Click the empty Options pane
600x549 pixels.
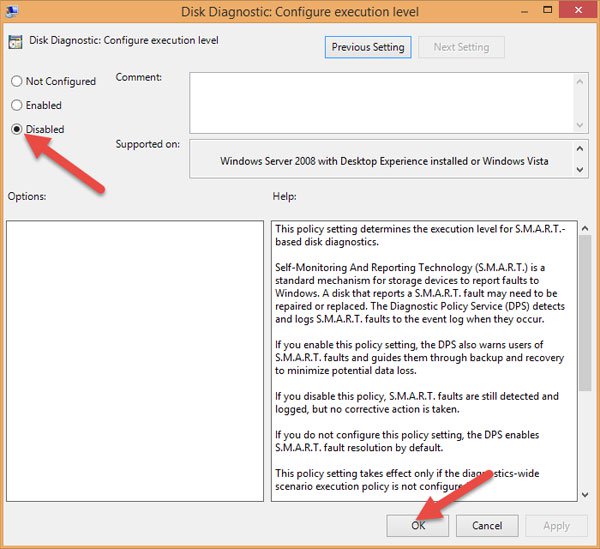[135, 361]
